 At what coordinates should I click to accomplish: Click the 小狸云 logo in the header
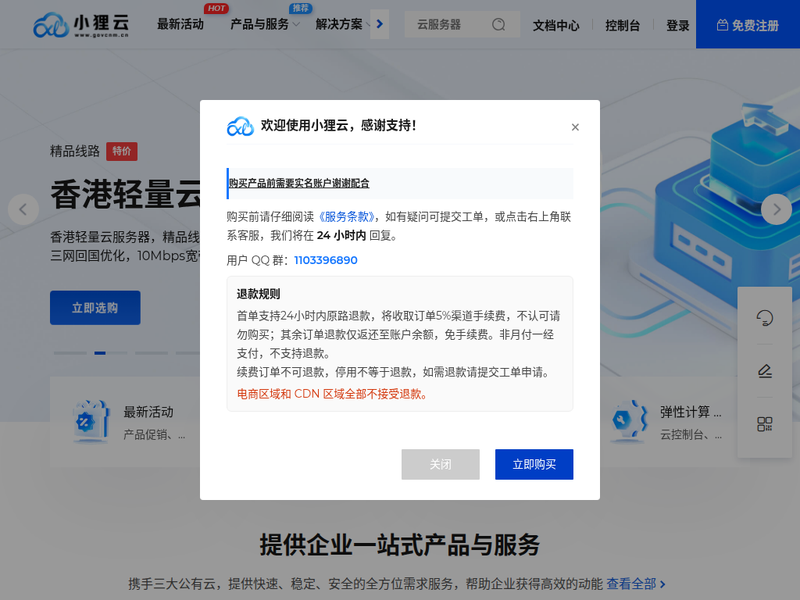pos(81,25)
